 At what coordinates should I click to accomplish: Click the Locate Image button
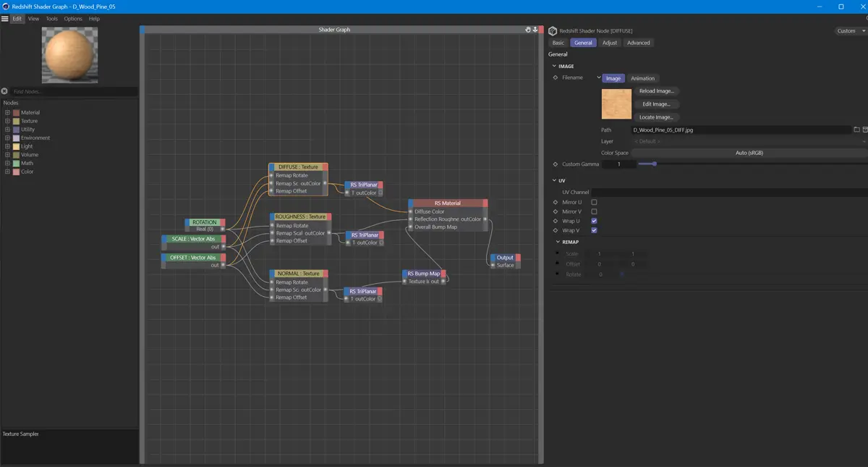[656, 117]
